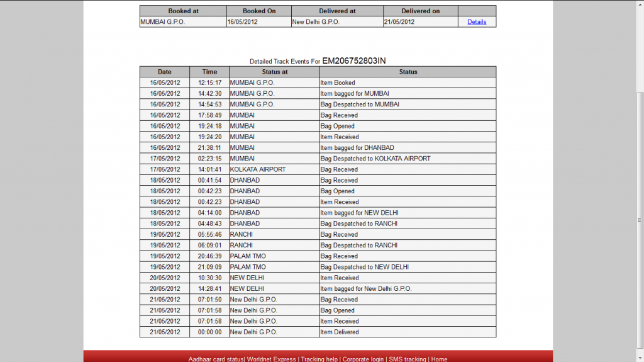Click the 'Status' column header
644x362 pixels.
point(408,72)
